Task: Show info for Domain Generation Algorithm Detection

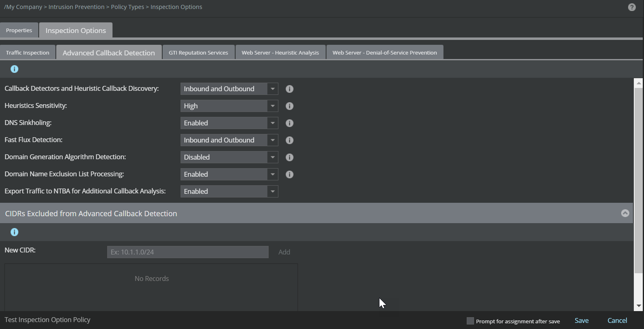Action: (289, 157)
